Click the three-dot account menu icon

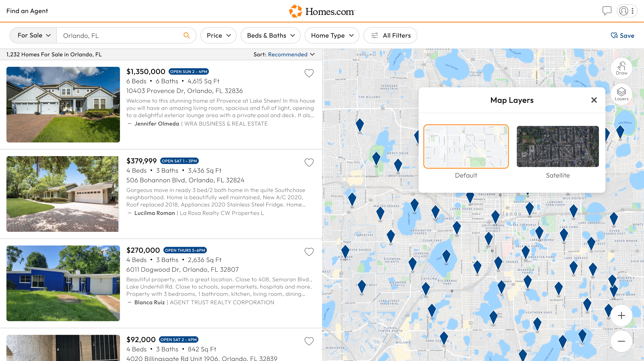(x=633, y=11)
